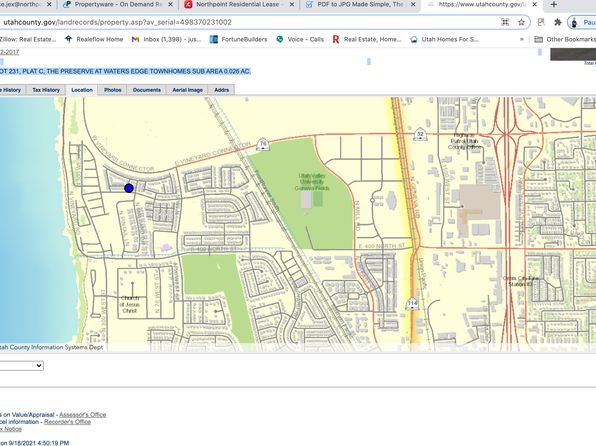Click the date link ending 2-2017

click(9, 52)
